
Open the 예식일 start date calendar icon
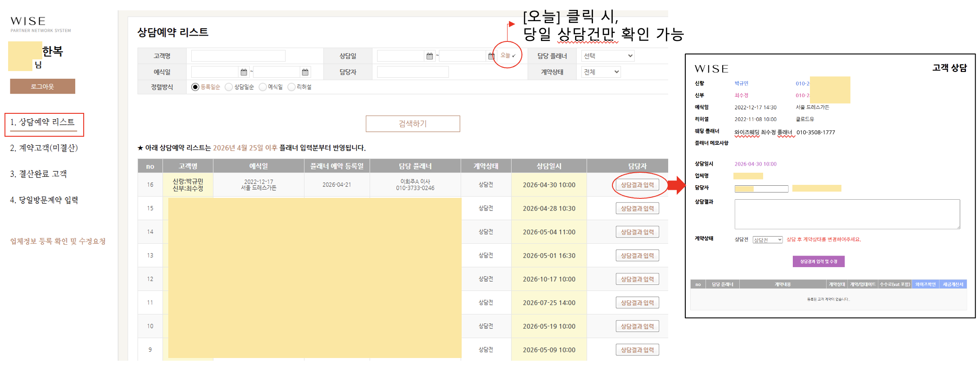[x=244, y=72]
